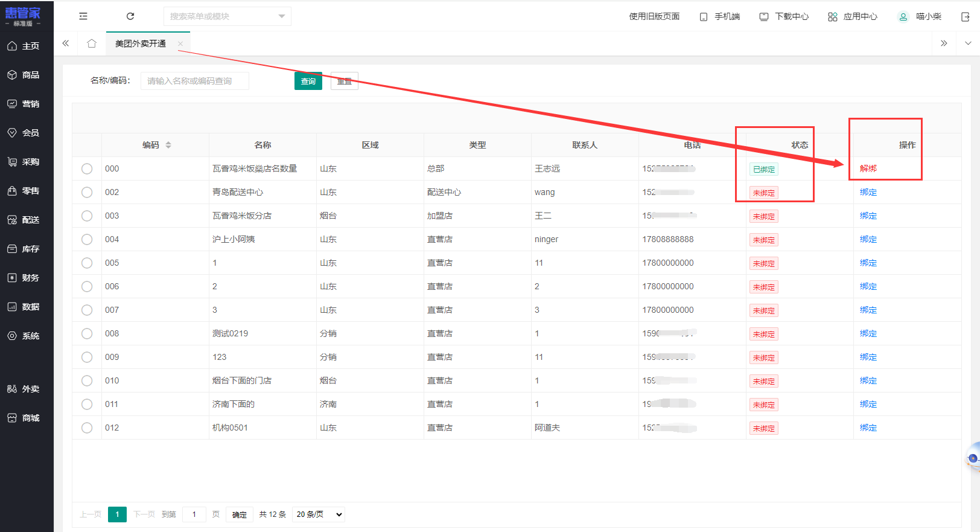Select radio button for row 005
The image size is (980, 532).
[x=87, y=263]
